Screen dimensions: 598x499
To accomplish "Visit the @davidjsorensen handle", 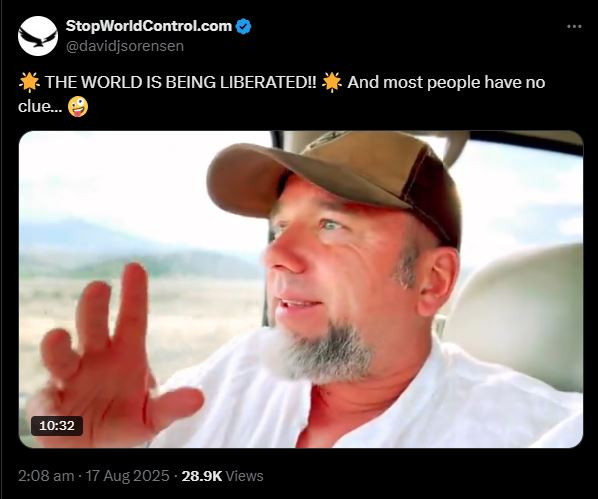I will (x=125, y=46).
